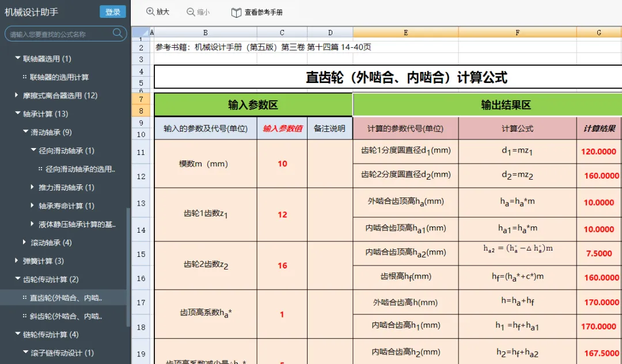Select column G header
Image resolution: width=622 pixels, height=364 pixels.
coord(600,32)
